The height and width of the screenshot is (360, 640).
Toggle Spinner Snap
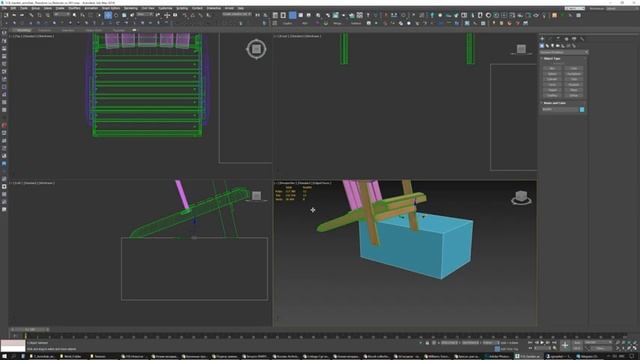pyautogui.click(x=209, y=15)
